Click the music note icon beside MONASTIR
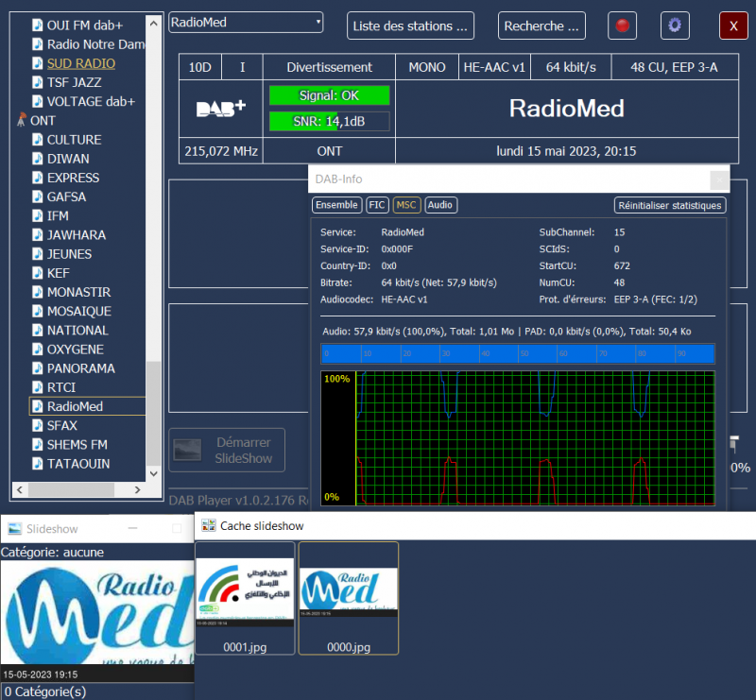Screen dimensions: 756x700 pyautogui.click(x=37, y=292)
